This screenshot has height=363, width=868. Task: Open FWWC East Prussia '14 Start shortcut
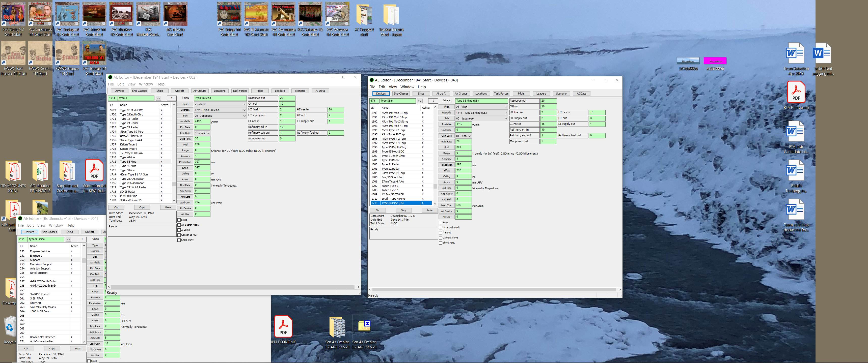(x=13, y=58)
